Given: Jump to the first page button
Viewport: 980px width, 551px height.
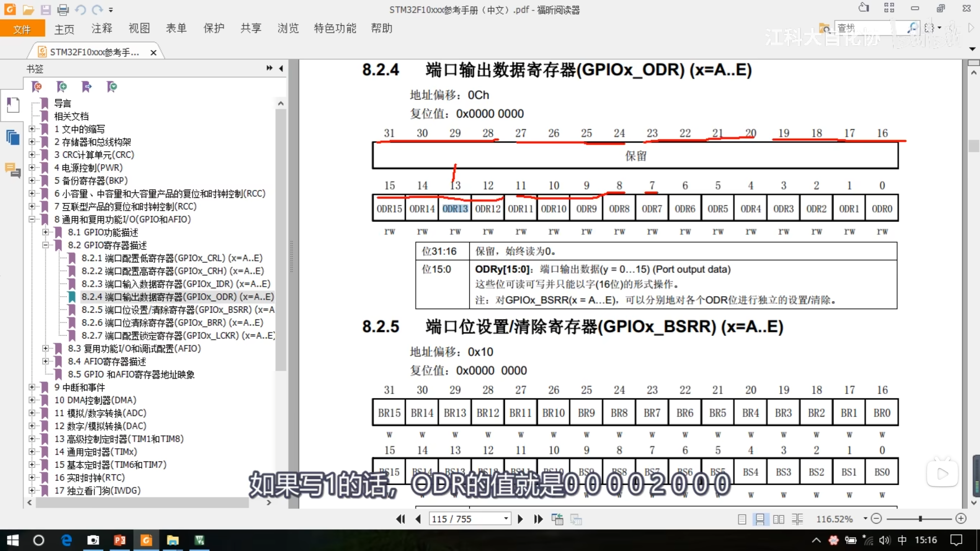Looking at the screenshot, I should point(400,519).
